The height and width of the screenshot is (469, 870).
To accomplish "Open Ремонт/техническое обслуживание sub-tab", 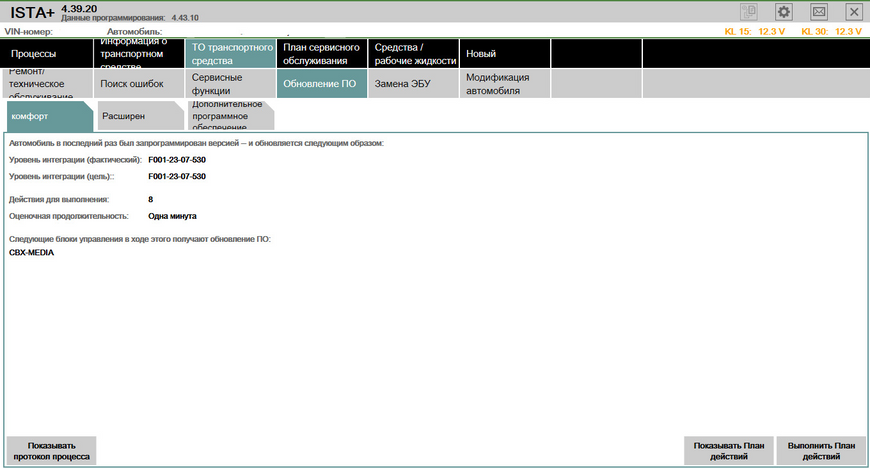I will click(47, 84).
